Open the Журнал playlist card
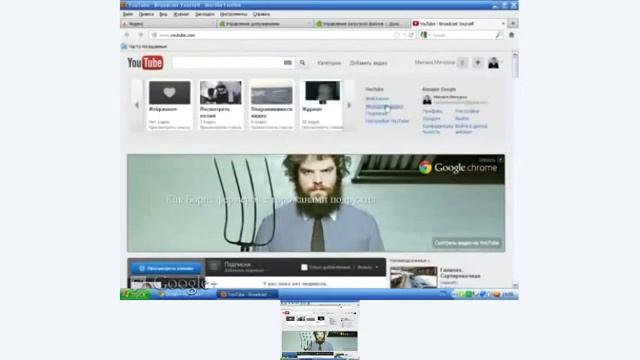 pyautogui.click(x=322, y=104)
